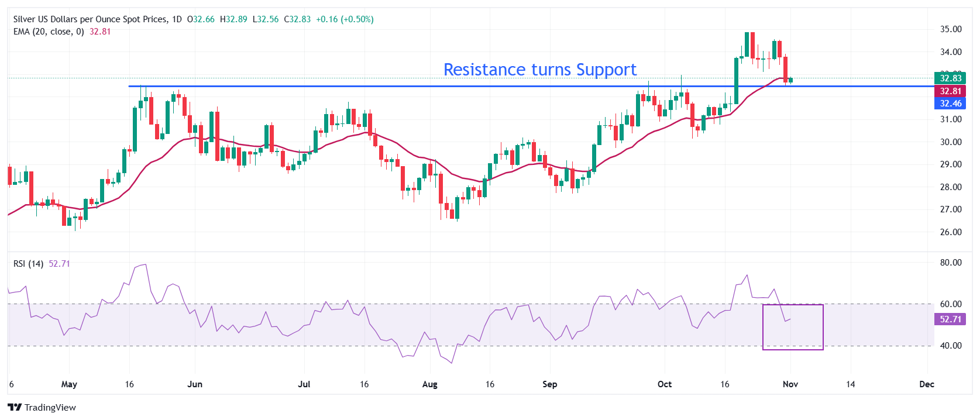Click the Nov date on time axis
This screenshot has height=420, width=980.
(x=790, y=384)
